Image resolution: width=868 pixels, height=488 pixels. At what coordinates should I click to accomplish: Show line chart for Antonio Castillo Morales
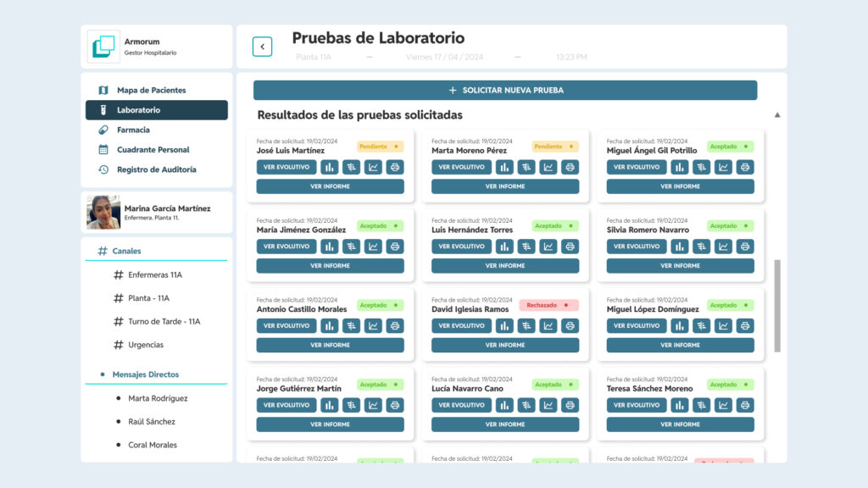373,326
